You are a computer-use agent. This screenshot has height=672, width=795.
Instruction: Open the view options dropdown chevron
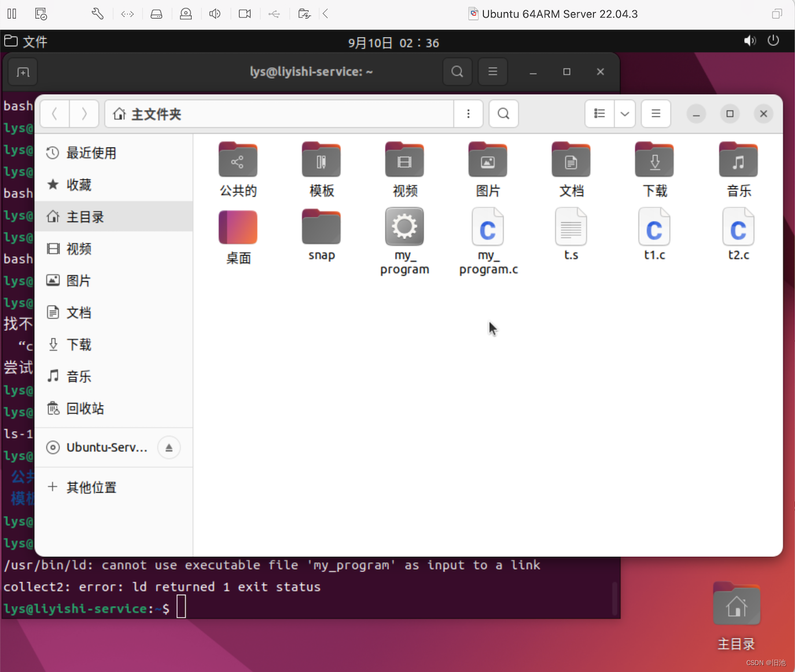625,114
